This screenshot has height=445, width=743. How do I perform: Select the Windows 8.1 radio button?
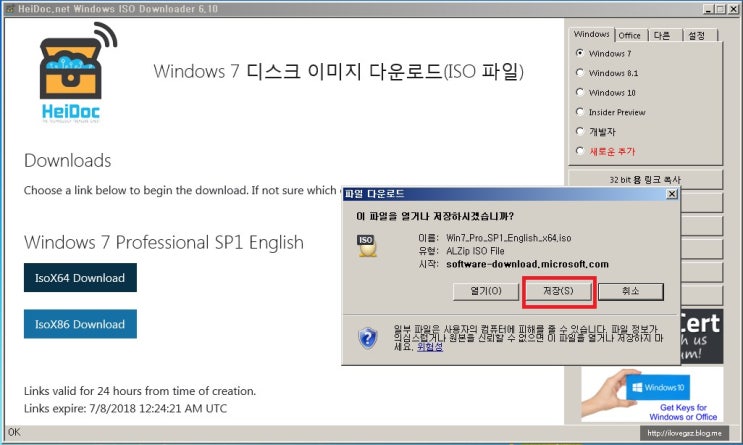pyautogui.click(x=580, y=73)
